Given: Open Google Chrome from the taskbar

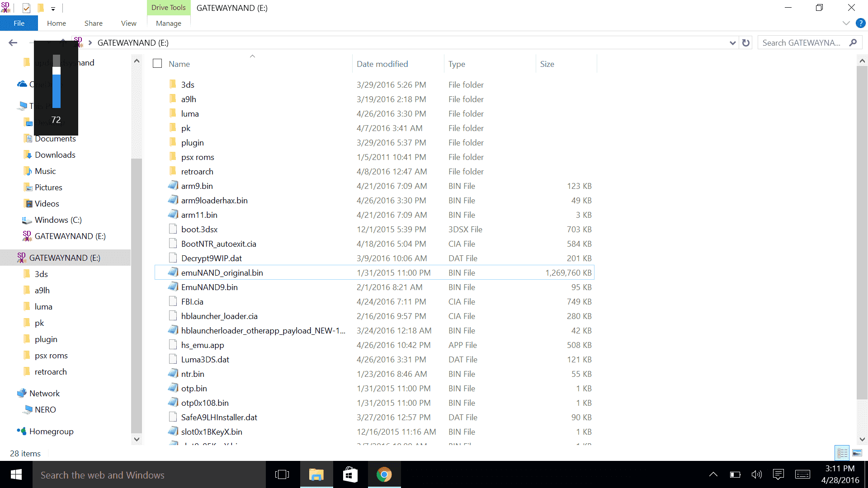Looking at the screenshot, I should [384, 475].
